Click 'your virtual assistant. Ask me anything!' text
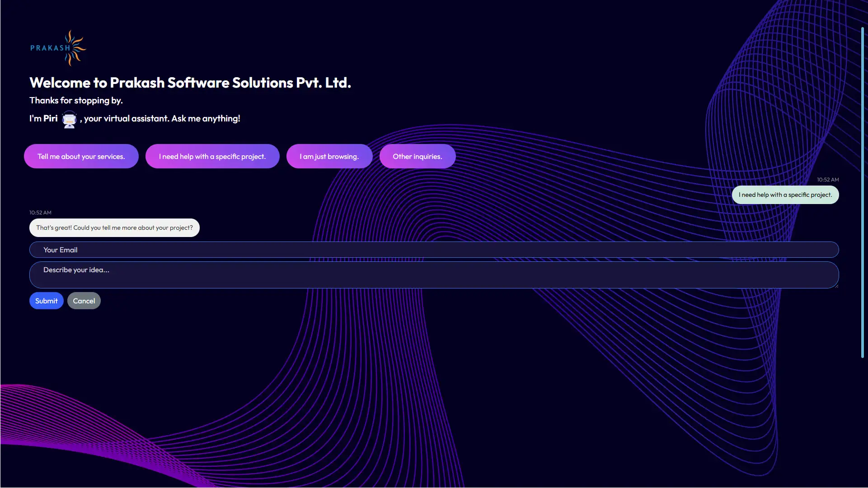The height and width of the screenshot is (488, 868). click(x=162, y=119)
